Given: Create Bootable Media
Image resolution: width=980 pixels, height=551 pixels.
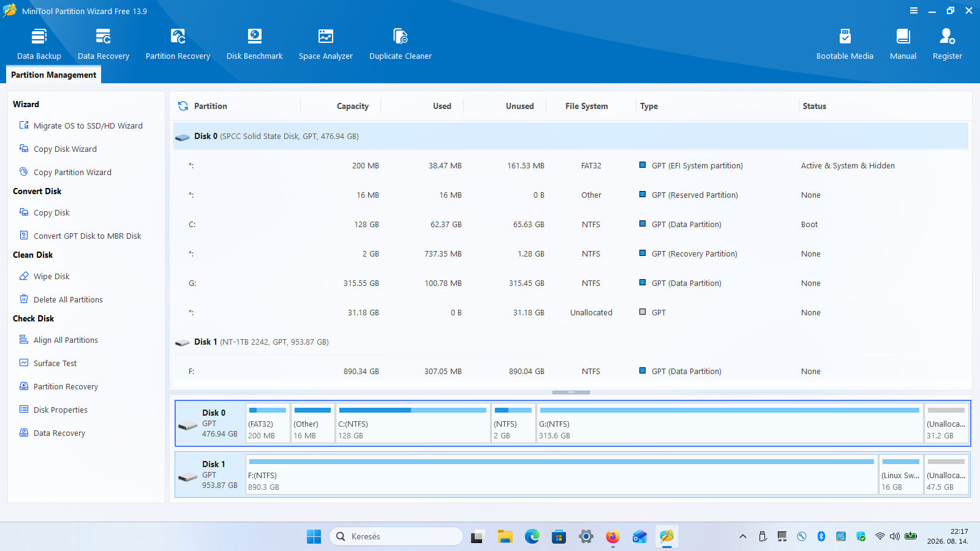Looking at the screenshot, I should pos(845,43).
